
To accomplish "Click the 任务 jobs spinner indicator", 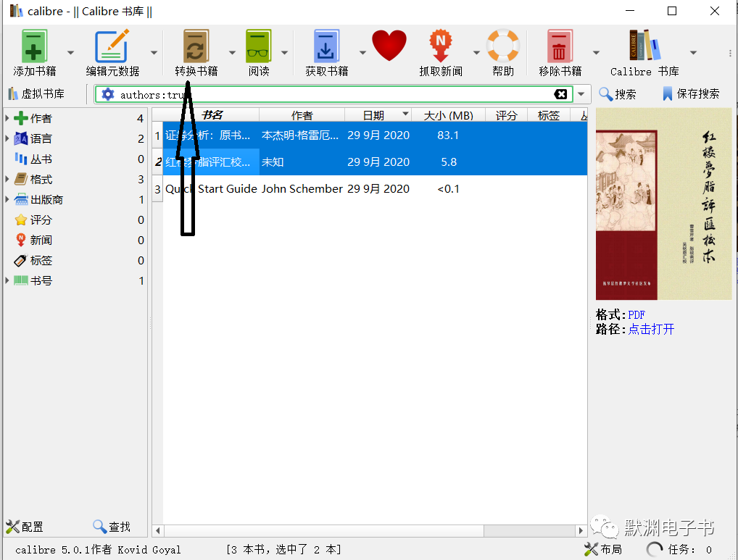I will coord(654,549).
